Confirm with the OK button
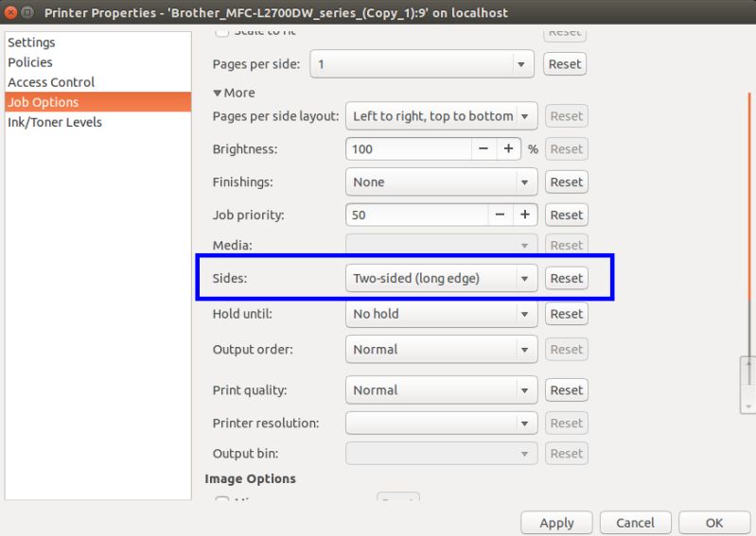The height and width of the screenshot is (536, 756). point(714,523)
